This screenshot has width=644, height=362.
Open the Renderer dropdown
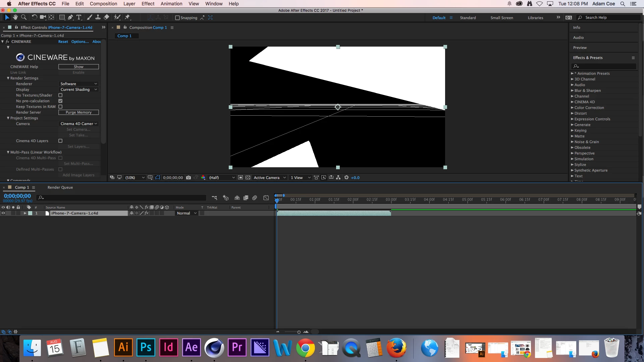[x=78, y=84]
